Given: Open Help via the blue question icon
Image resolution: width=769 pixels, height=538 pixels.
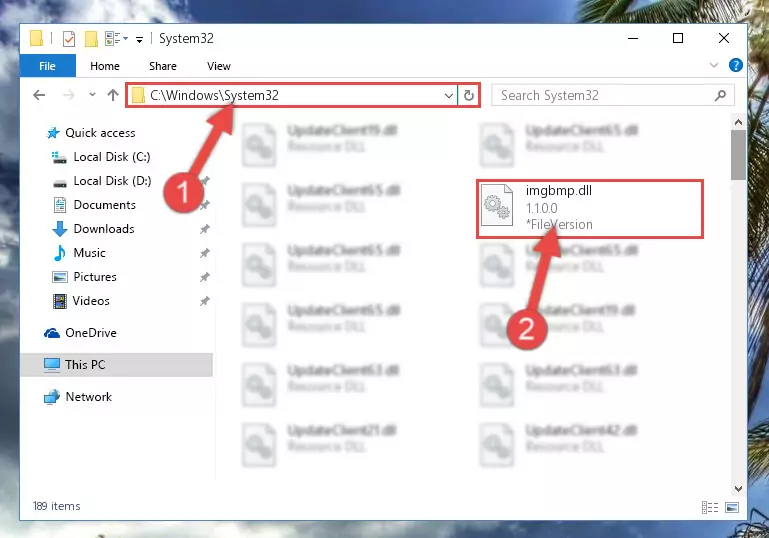Looking at the screenshot, I should pyautogui.click(x=736, y=65).
